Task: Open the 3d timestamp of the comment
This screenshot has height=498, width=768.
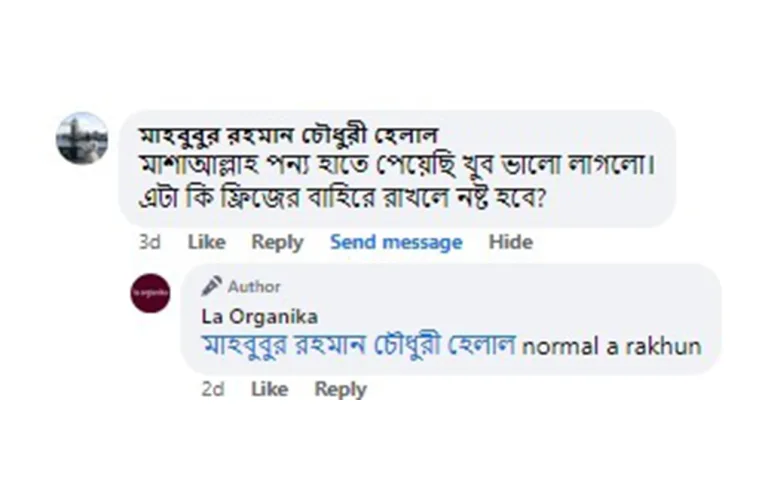Action: 149,242
